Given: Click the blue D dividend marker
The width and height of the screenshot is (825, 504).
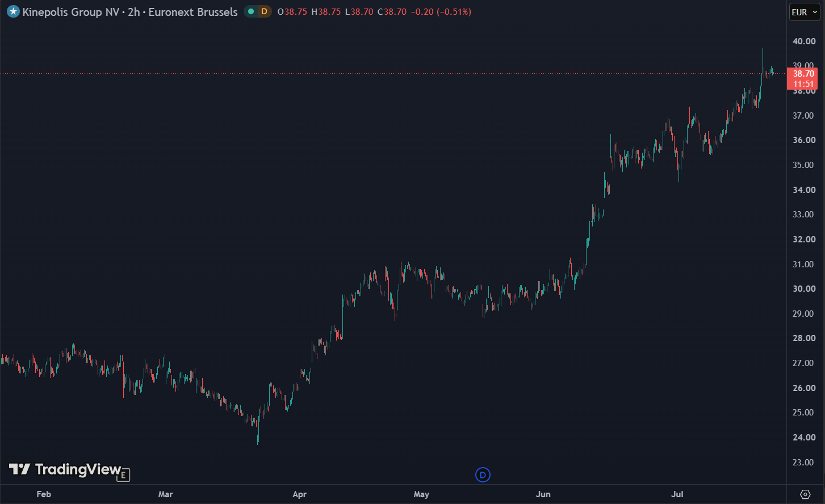Looking at the screenshot, I should (x=483, y=475).
